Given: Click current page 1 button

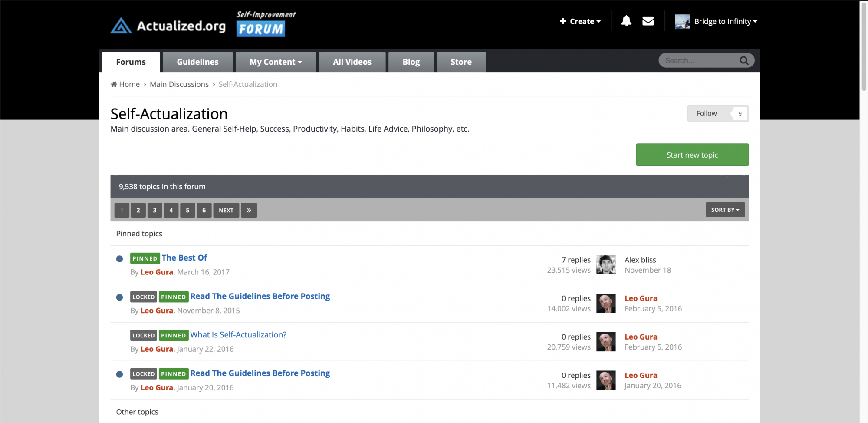Looking at the screenshot, I should click(x=122, y=210).
